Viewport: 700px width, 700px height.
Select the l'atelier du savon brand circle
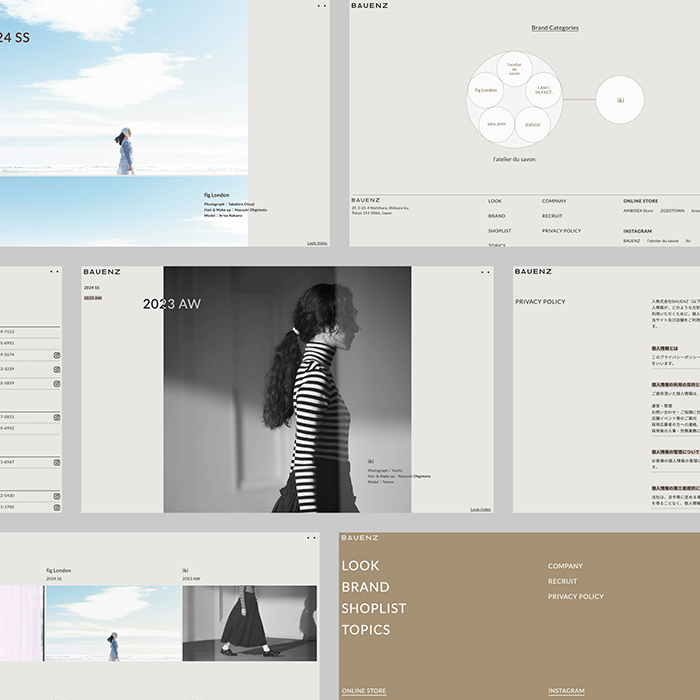pos(514,69)
